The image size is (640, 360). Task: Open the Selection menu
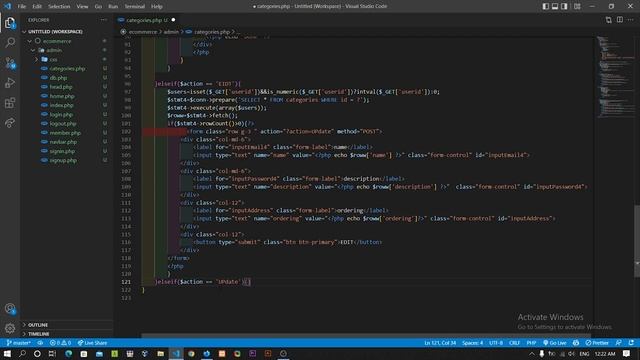click(x=59, y=6)
